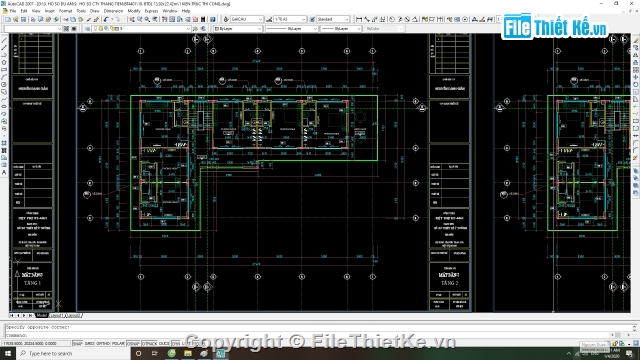640x360 pixels.
Task: Open the dimension style dropdown
Action: 290,19
